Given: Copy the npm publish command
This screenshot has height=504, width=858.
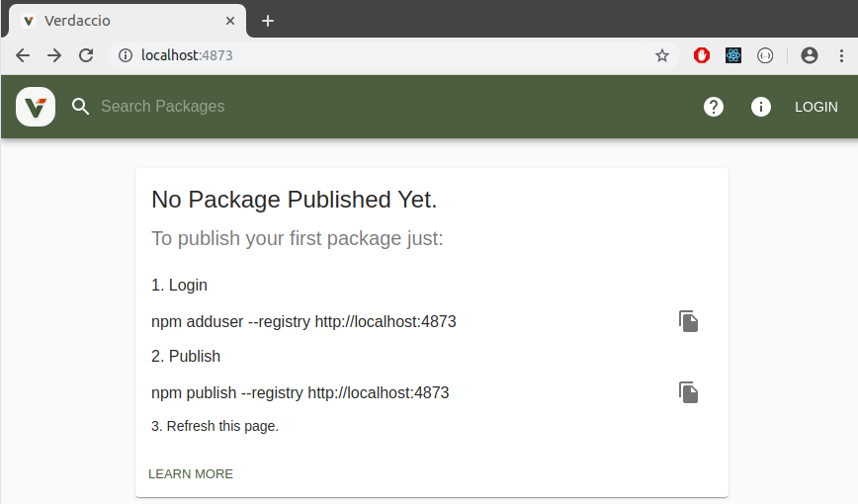Looking at the screenshot, I should (689, 392).
